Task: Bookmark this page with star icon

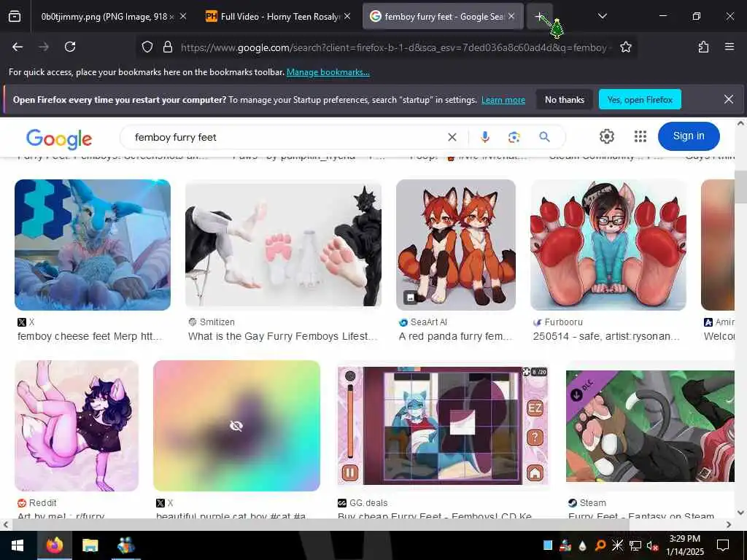Action: tap(625, 47)
